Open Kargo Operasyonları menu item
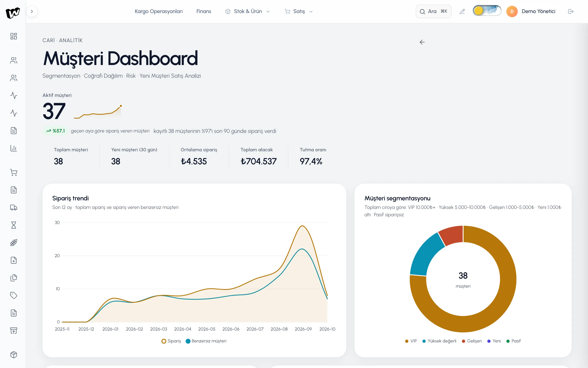The width and height of the screenshot is (588, 368). pos(159,11)
